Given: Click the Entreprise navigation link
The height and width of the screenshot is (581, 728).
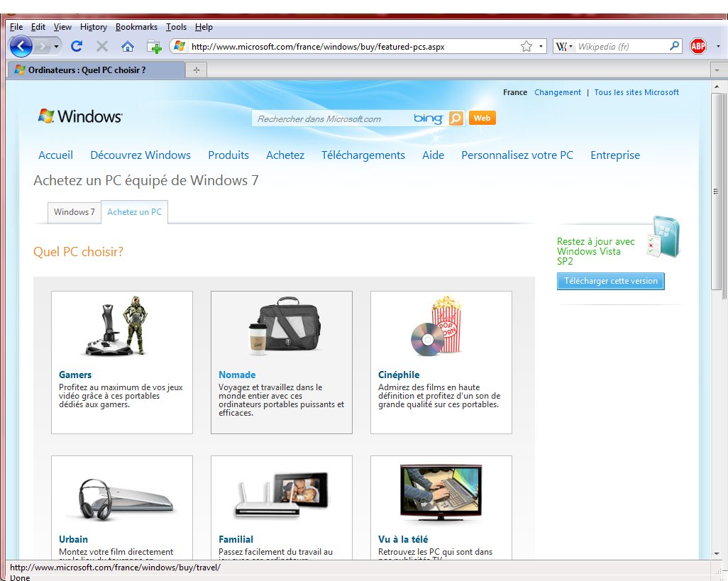Looking at the screenshot, I should 615,155.
